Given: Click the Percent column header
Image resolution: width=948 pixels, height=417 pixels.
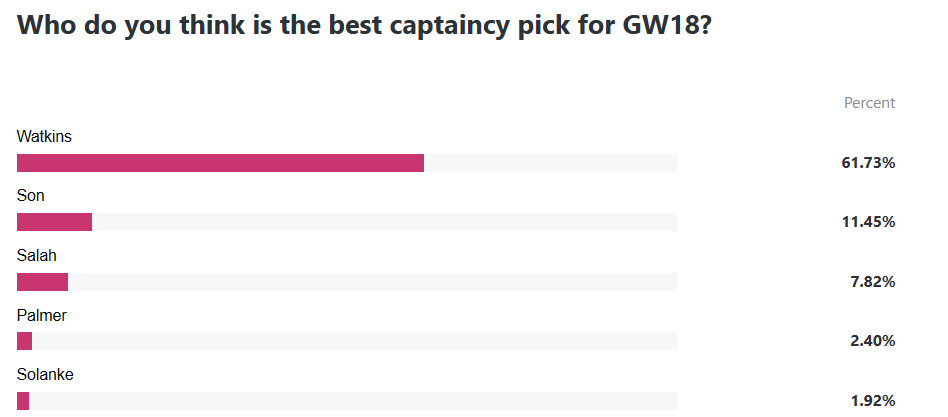Looking at the screenshot, I should coord(869,103).
